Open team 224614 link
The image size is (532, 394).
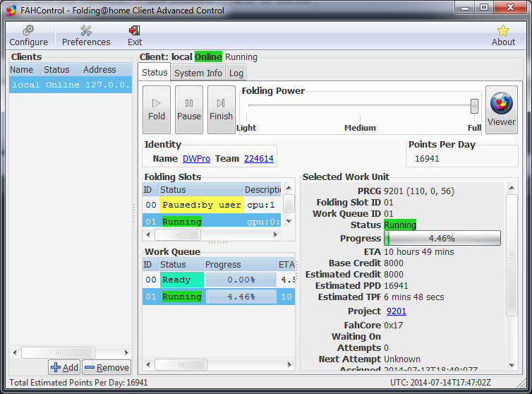(259, 159)
